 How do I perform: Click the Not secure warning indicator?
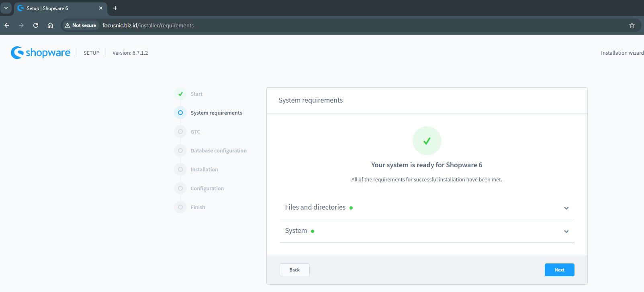point(81,25)
